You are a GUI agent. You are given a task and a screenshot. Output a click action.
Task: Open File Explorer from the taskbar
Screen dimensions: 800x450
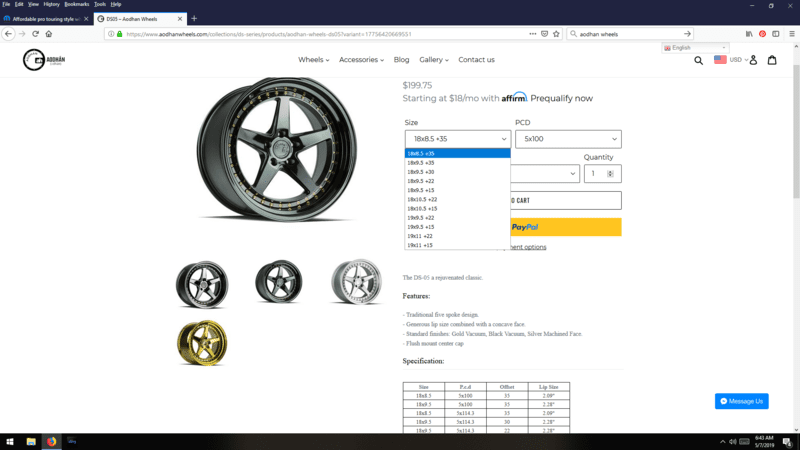[x=31, y=441]
